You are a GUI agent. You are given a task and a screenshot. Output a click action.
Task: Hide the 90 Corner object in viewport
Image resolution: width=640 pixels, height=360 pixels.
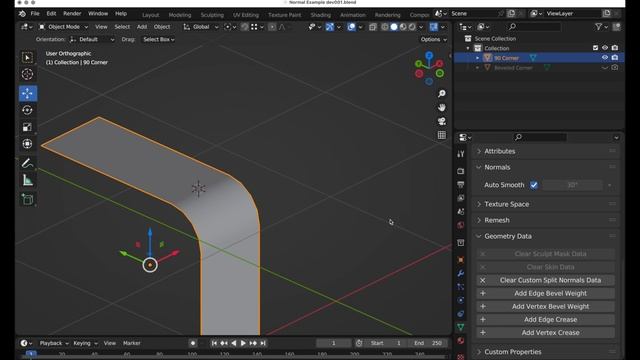pos(605,58)
